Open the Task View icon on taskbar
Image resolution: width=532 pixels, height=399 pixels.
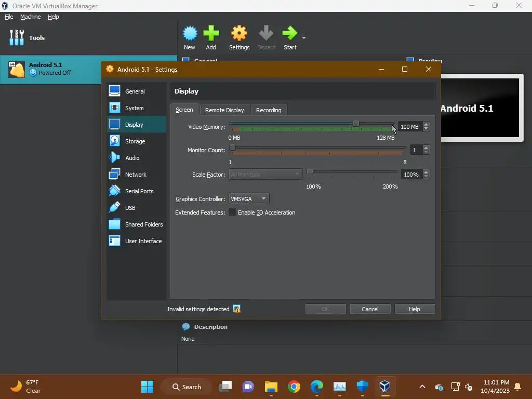225,387
